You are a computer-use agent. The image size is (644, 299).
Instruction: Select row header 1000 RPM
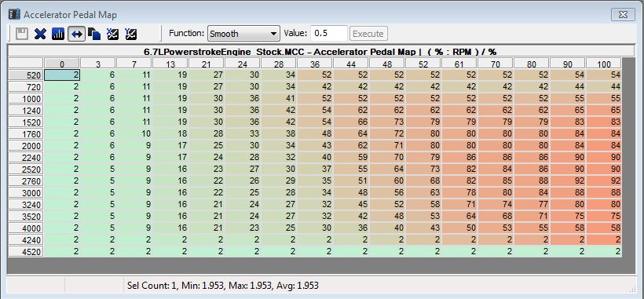pos(25,99)
